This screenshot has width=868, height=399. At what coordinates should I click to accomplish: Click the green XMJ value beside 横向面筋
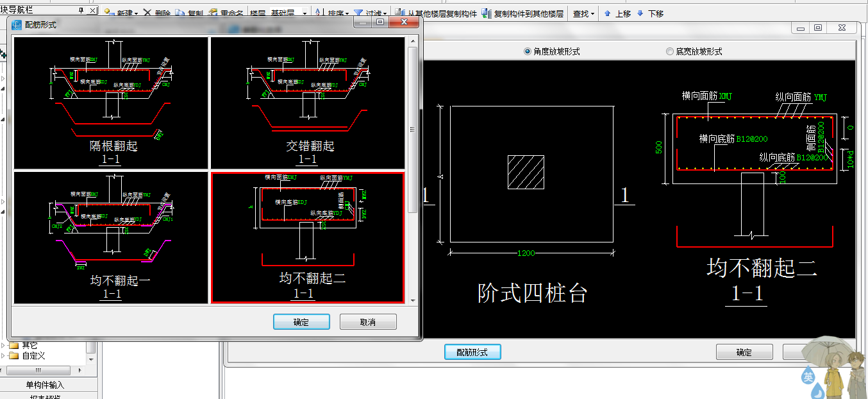(x=726, y=96)
